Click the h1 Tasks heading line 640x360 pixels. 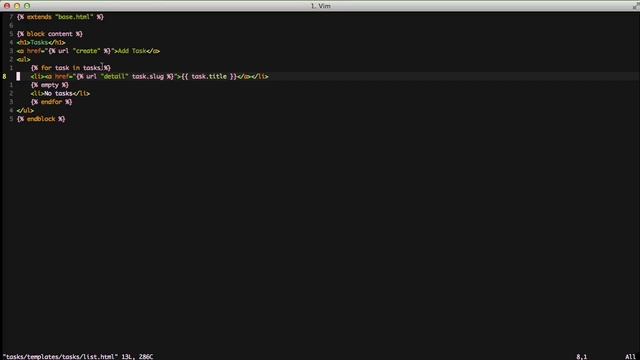41,42
